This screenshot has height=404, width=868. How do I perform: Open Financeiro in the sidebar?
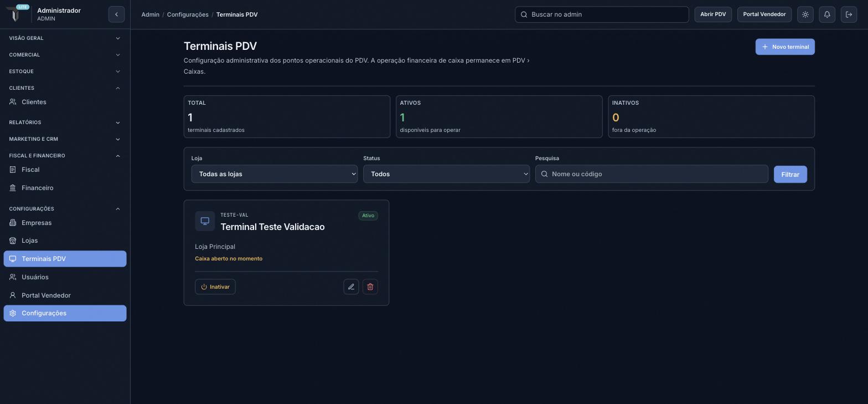[65, 188]
